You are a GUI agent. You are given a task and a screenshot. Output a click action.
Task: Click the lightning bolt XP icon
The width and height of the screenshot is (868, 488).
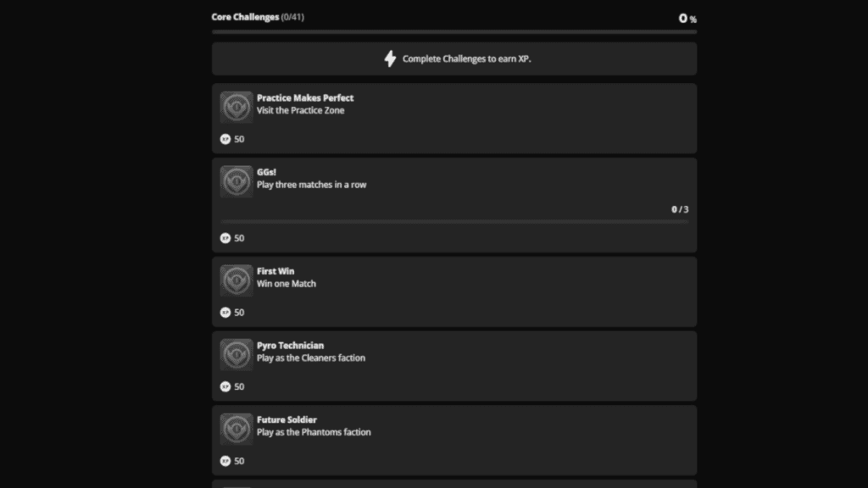(390, 58)
